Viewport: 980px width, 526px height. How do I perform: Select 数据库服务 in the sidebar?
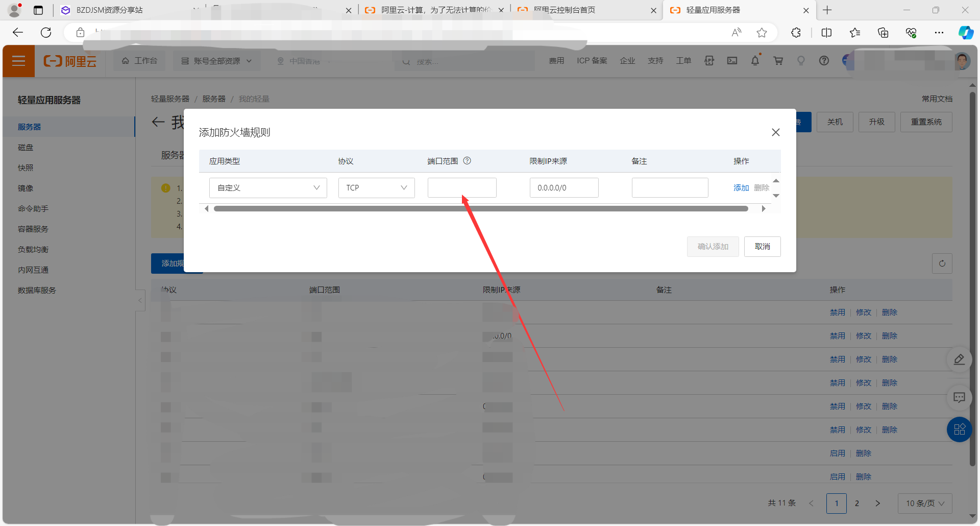tap(37, 291)
